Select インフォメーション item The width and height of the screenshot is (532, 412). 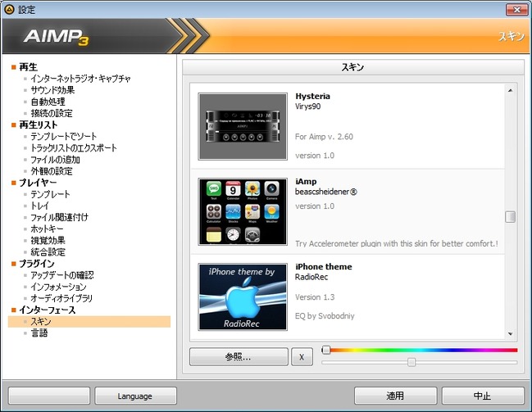(x=58, y=287)
